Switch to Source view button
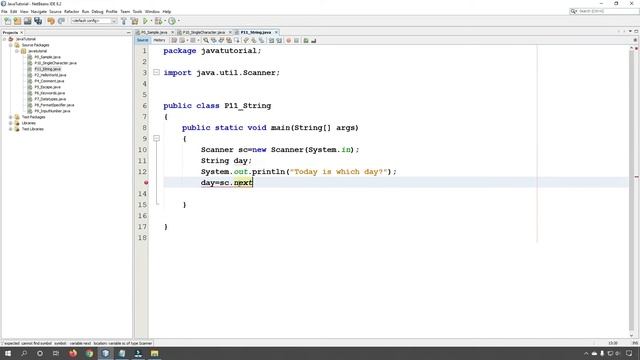The image size is (640, 360). [x=142, y=40]
